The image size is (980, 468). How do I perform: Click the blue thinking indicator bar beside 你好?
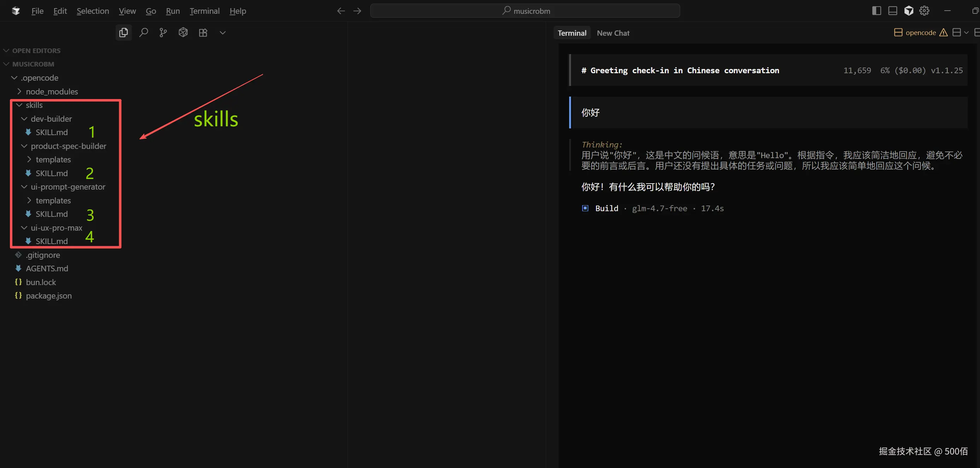(x=570, y=113)
